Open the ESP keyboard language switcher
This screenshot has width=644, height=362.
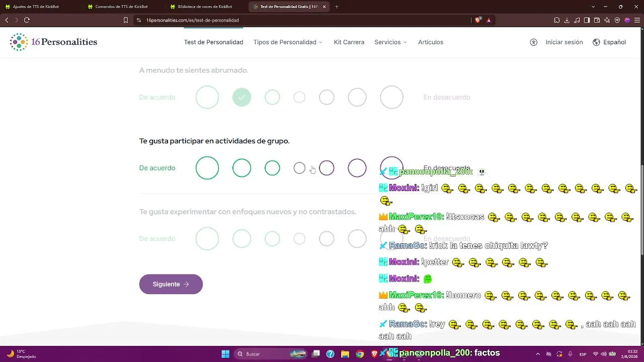point(583,354)
